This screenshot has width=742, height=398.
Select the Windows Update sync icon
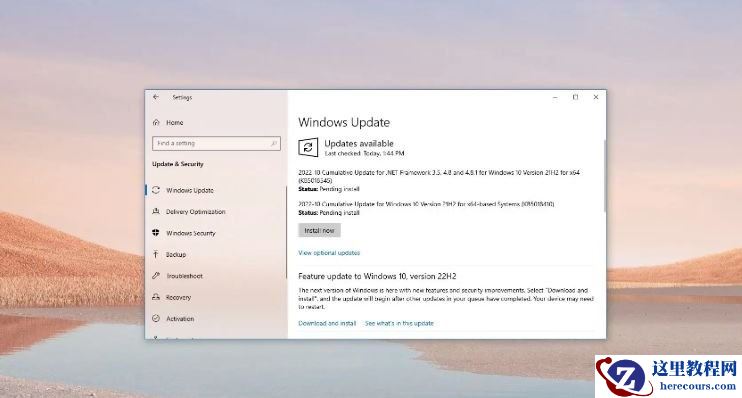(x=156, y=190)
